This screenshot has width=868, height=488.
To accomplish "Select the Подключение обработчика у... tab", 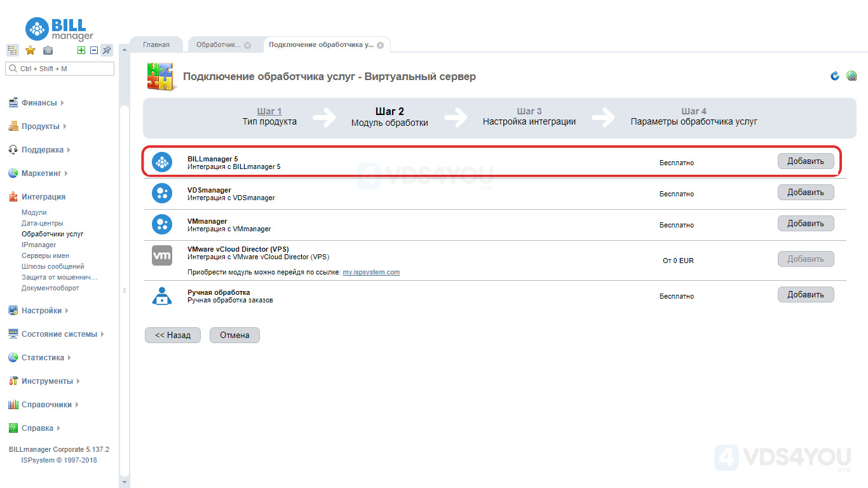I will tap(326, 44).
